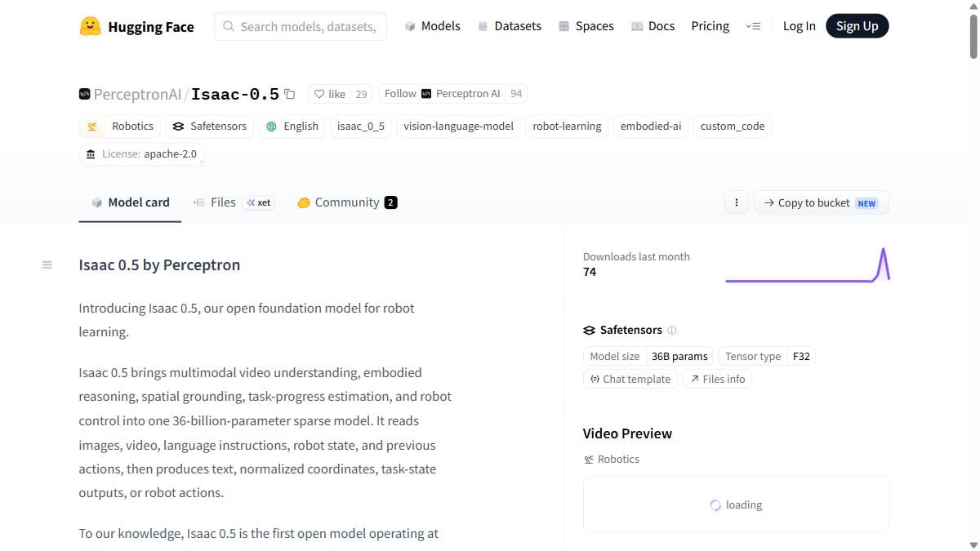Open the apache-2.0 license tag
Image resolution: width=980 pixels, height=551 pixels.
coord(142,153)
